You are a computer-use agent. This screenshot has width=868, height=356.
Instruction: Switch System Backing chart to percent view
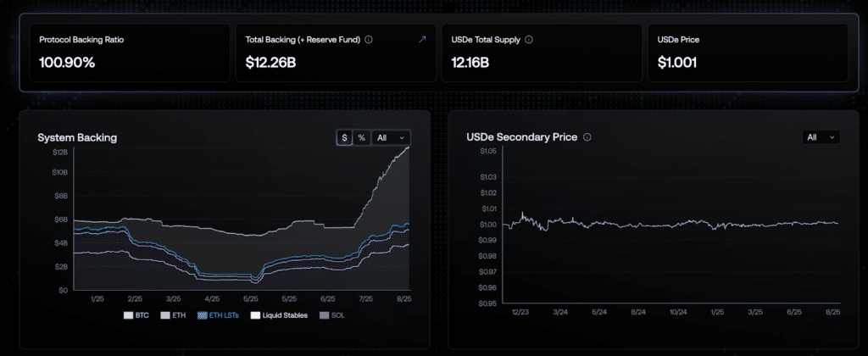click(x=361, y=138)
